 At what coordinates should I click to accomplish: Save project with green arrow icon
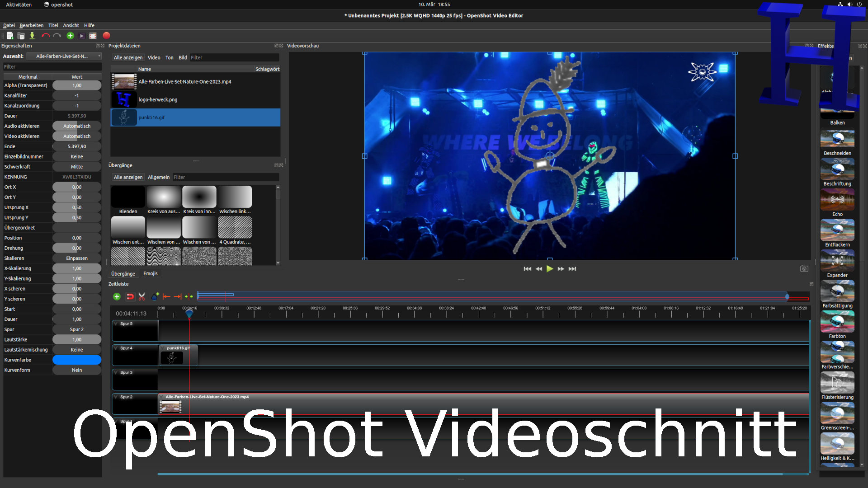[x=32, y=36]
